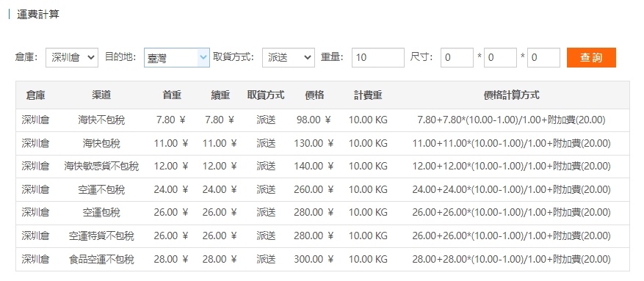Open the 目的地 dropdown showing 臺灣
644x281 pixels.
tap(177, 57)
